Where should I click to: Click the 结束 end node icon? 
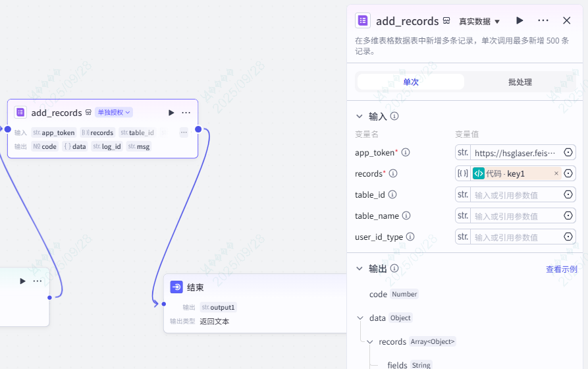point(176,287)
